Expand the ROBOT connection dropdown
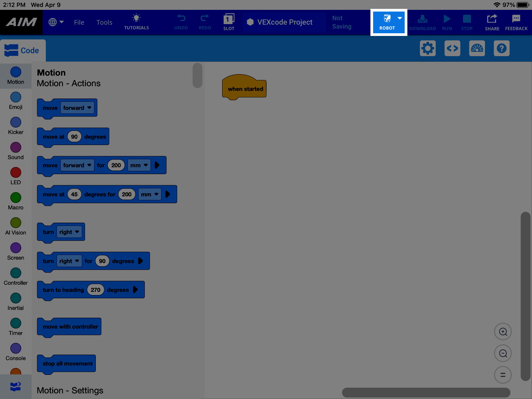532x399 pixels. point(399,18)
